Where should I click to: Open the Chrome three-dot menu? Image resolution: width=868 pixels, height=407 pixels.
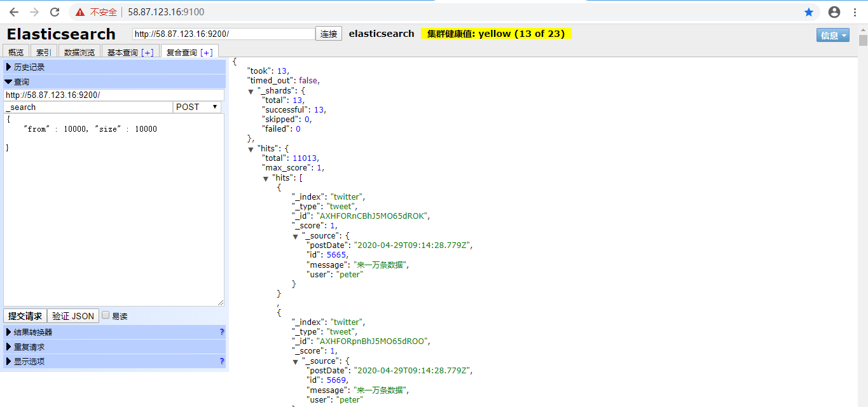tap(855, 12)
